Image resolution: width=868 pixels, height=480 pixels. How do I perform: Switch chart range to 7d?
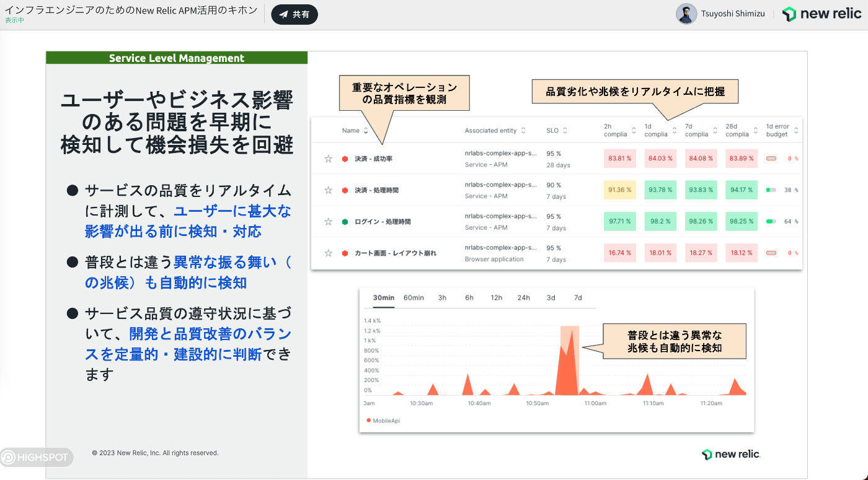578,298
